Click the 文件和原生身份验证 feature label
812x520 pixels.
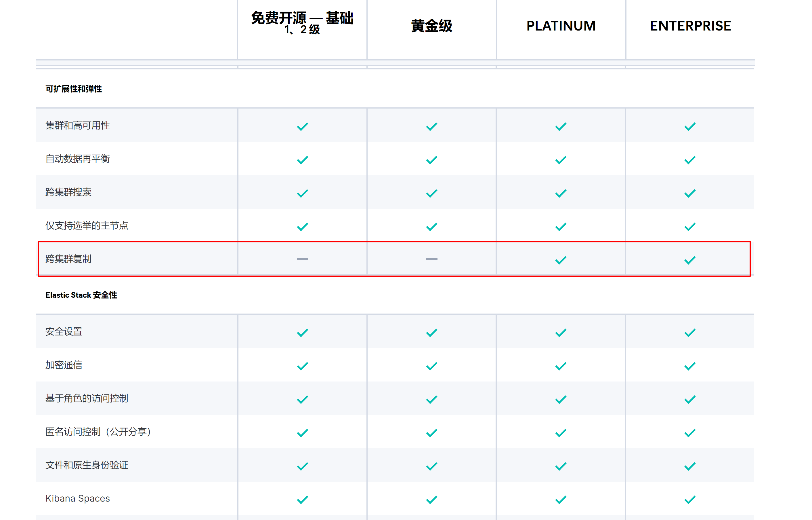87,465
